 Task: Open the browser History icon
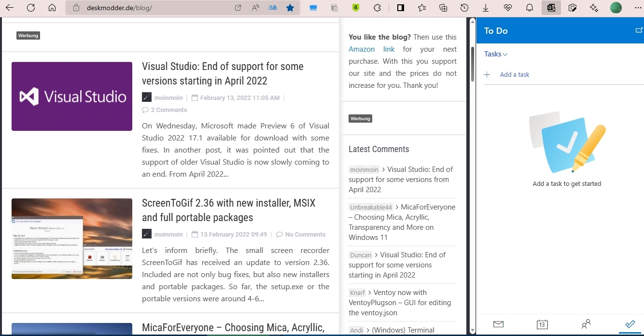pos(464,8)
